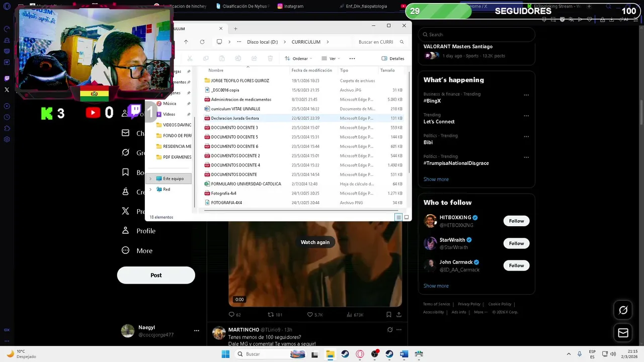This screenshot has width=644, height=362.
Task: Open more options for Bibi trend
Action: pos(526,137)
